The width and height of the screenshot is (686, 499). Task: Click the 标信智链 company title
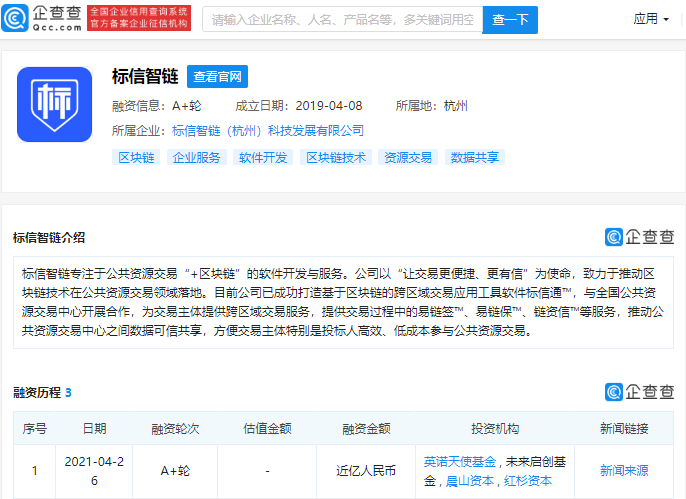(145, 76)
